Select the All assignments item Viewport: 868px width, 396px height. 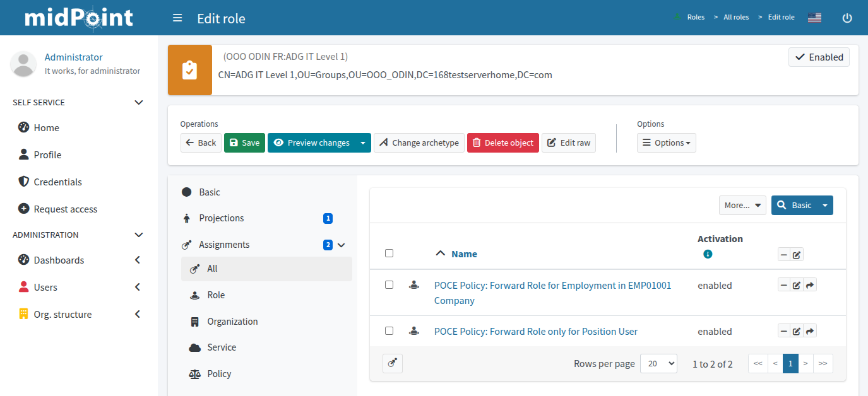[x=266, y=269]
